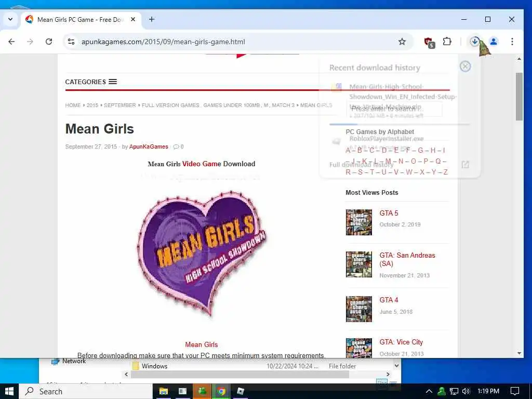Image resolution: width=532 pixels, height=399 pixels.
Task: Click the September 27, 2015 date text
Action: 91,147
